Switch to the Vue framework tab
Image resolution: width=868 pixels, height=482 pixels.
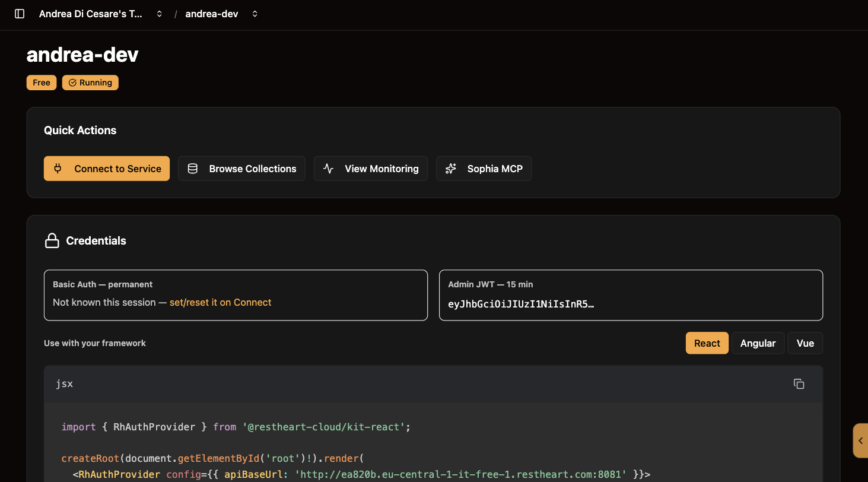coord(805,343)
